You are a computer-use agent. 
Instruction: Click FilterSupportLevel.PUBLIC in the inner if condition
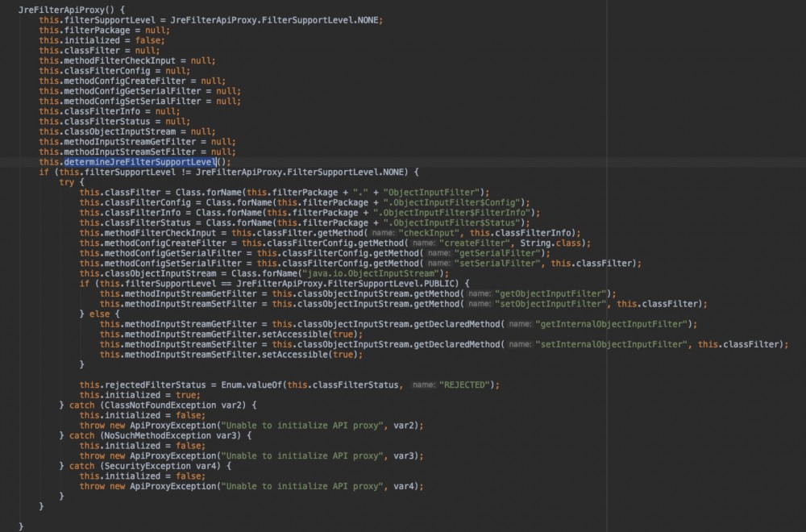391,283
